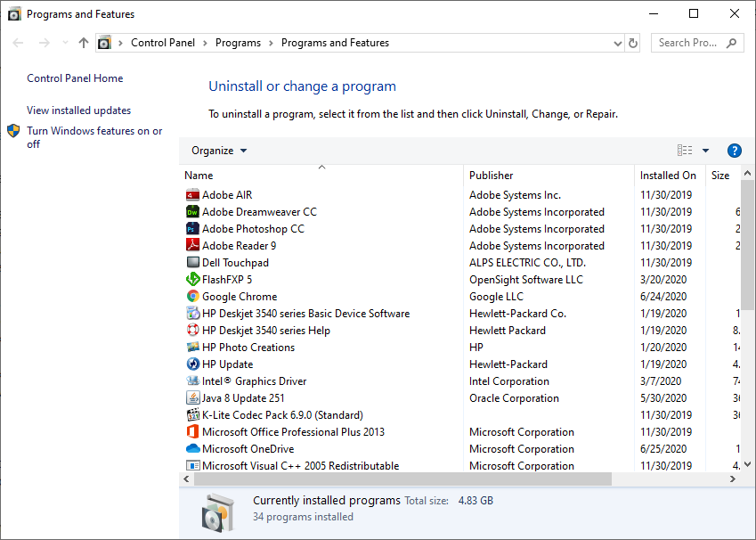Click the Google Chrome icon
The image size is (756, 540).
(x=193, y=297)
